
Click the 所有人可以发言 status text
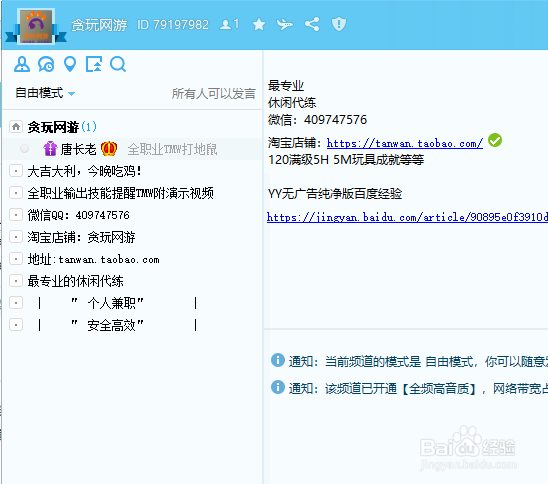click(214, 93)
